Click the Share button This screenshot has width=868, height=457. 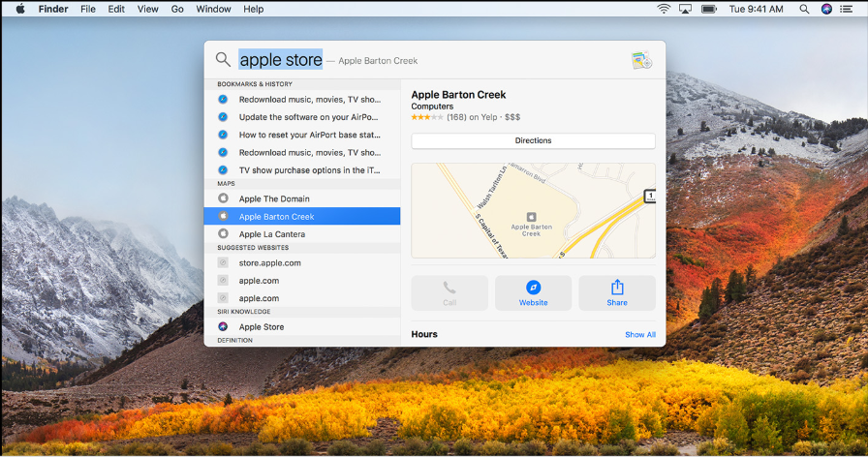[617, 293]
